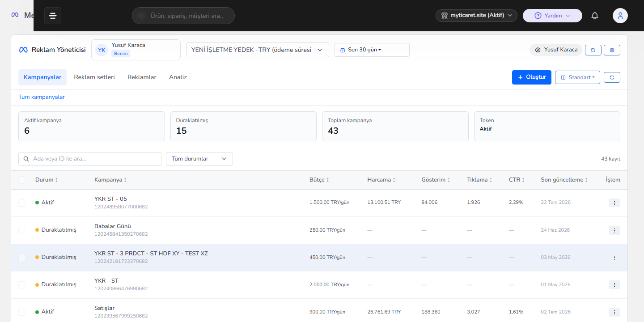Open actions menu for YKR - ST campaign
Screen dimensions: 644x322
614,285
